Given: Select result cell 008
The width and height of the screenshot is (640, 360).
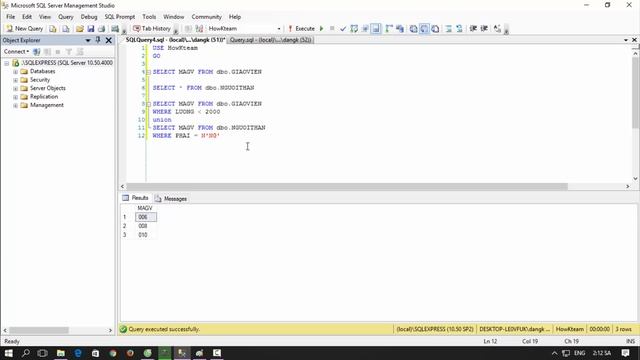Looking at the screenshot, I should click(146, 226).
